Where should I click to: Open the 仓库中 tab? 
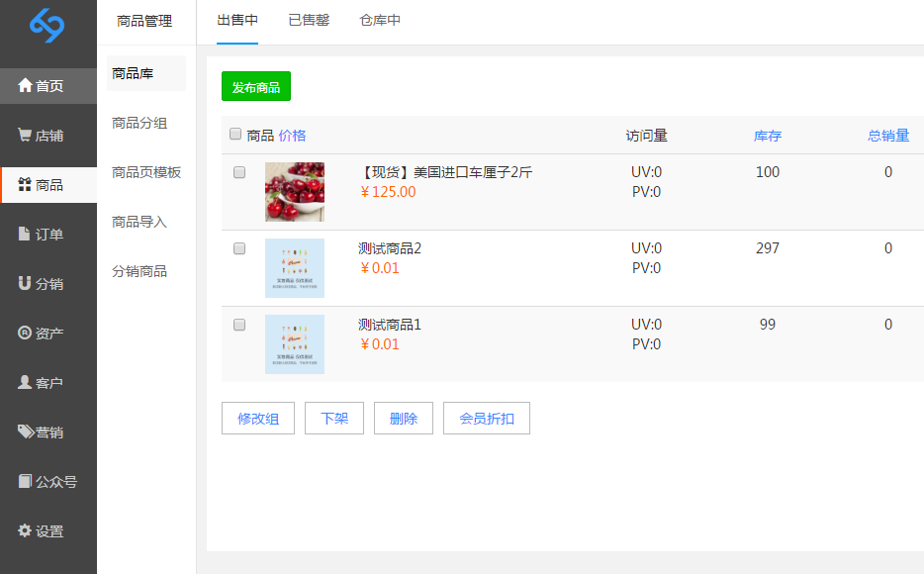click(380, 21)
